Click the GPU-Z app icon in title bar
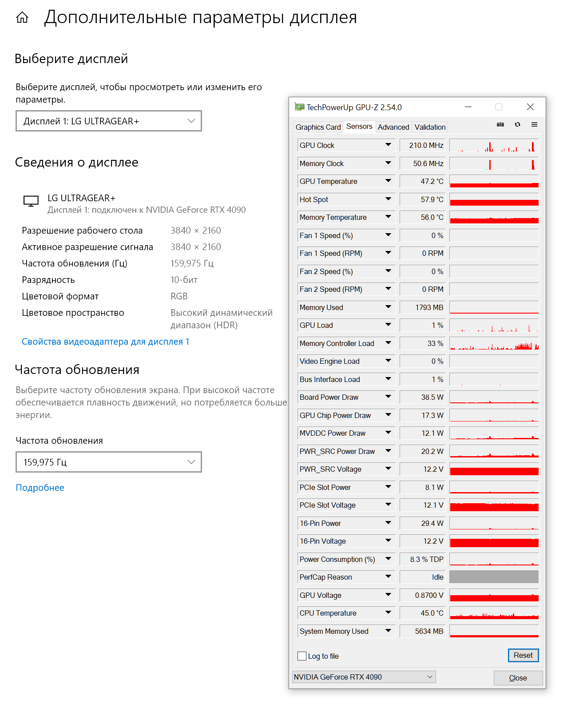This screenshot has width=583, height=728. pyautogui.click(x=300, y=107)
